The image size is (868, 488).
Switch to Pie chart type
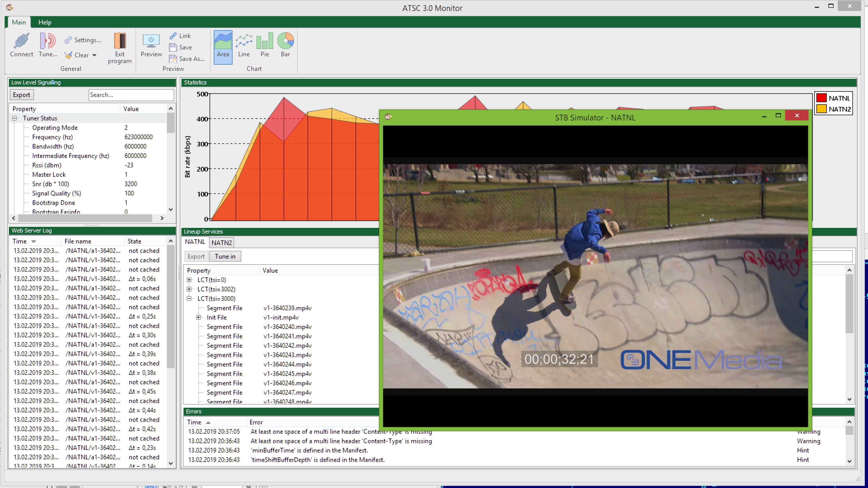point(265,41)
